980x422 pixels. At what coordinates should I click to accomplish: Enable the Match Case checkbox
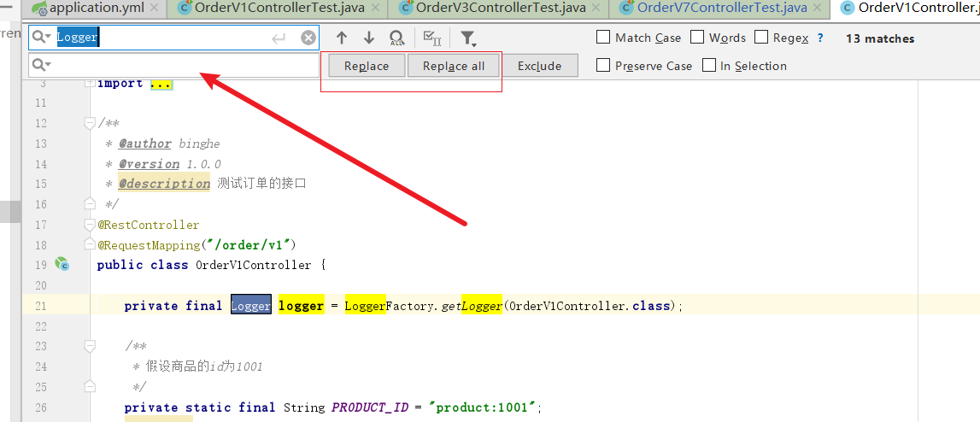[603, 38]
